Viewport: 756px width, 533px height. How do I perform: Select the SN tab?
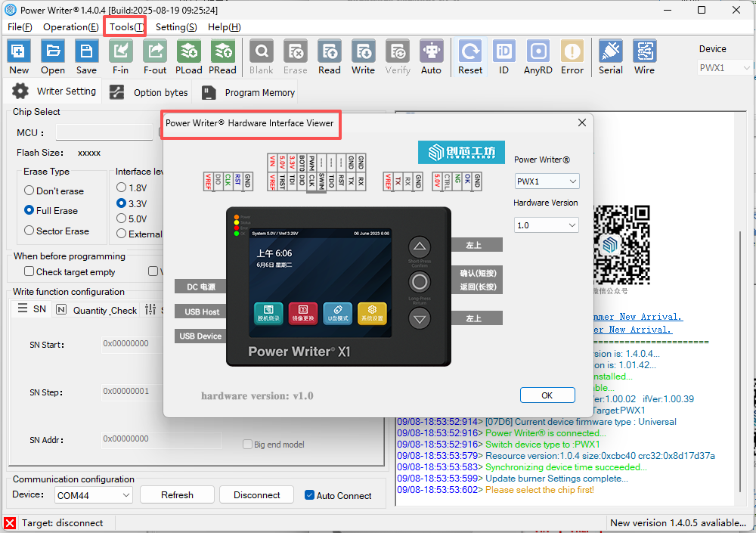point(32,309)
